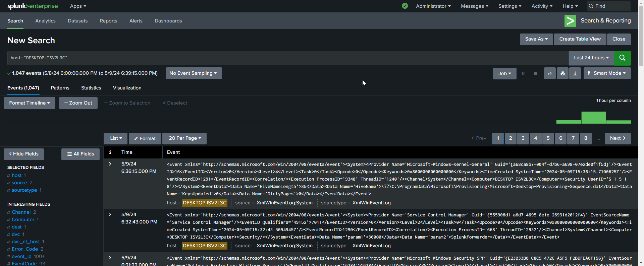Screen dimensions: 644x266
Task: Click the Search & Reporting app icon
Action: point(570,21)
